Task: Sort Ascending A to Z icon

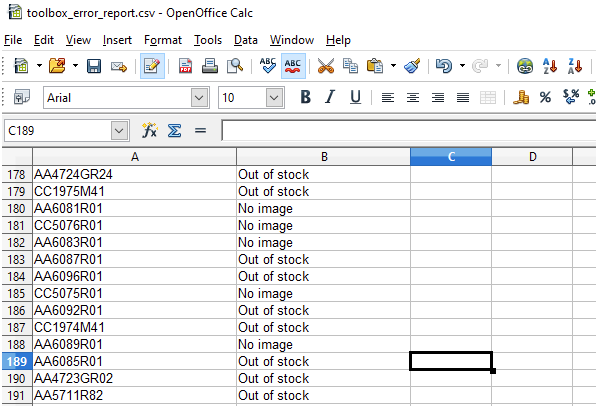Action: click(x=549, y=66)
